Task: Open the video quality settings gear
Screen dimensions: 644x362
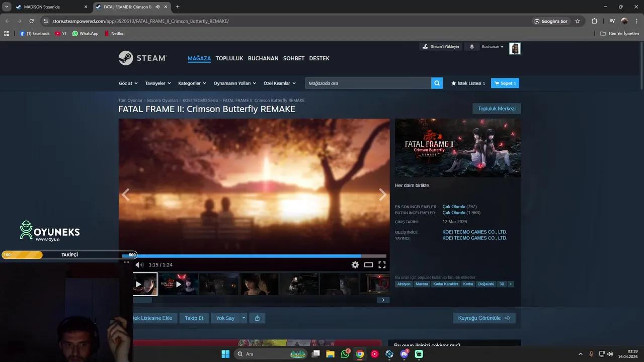Action: pos(355,264)
